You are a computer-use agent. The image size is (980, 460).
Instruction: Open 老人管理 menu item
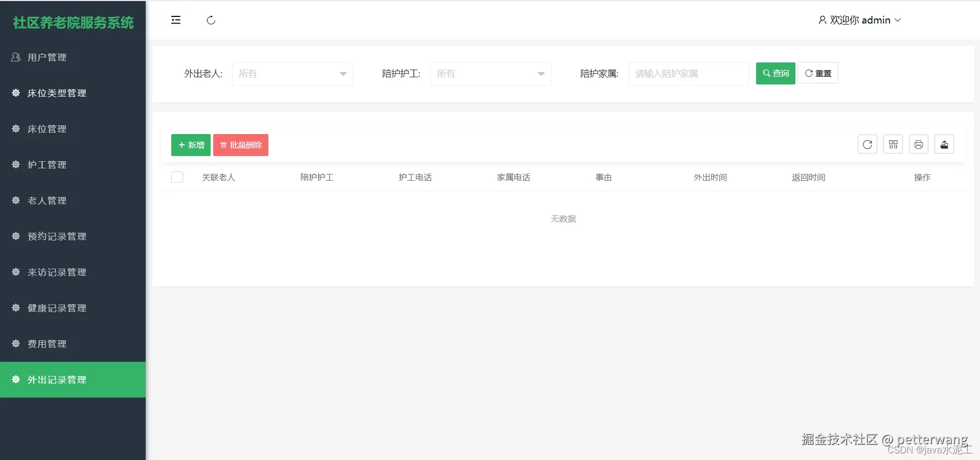point(73,201)
